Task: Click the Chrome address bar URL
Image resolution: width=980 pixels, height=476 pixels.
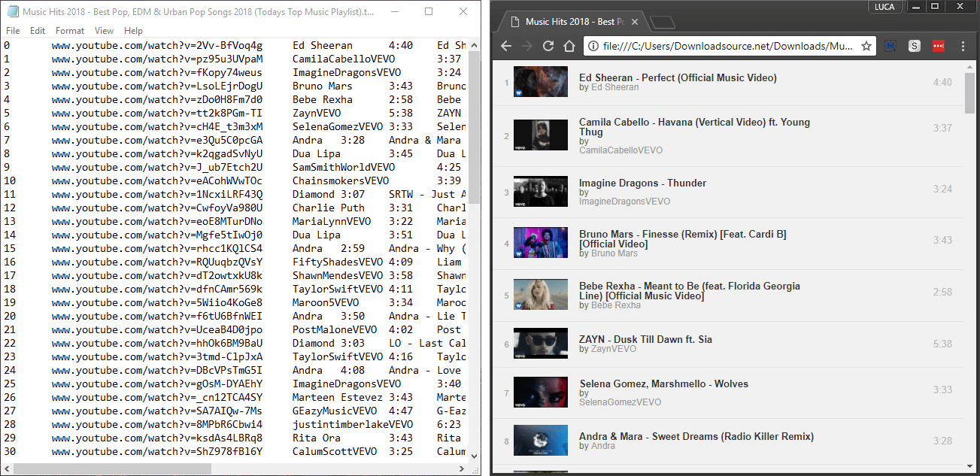Action: (x=727, y=46)
